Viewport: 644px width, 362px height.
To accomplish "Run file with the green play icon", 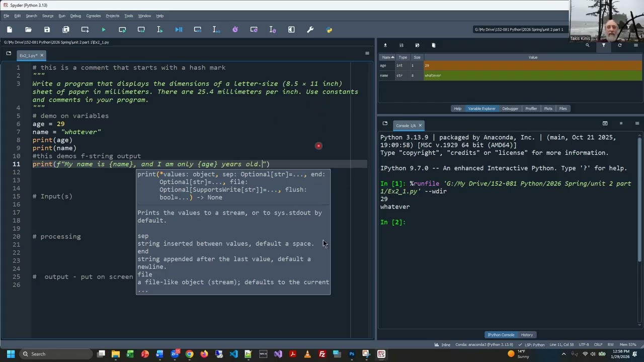I will click(x=104, y=30).
